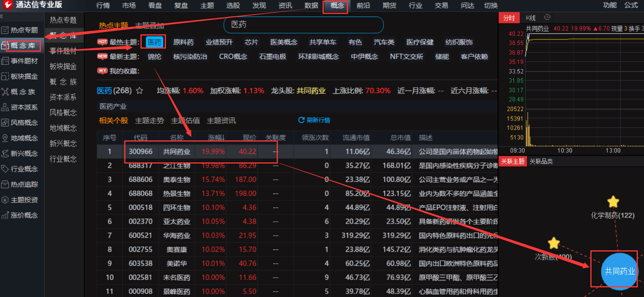Select stock row 603538 美诺华
This screenshot has height=297, width=644.
click(x=297, y=263)
